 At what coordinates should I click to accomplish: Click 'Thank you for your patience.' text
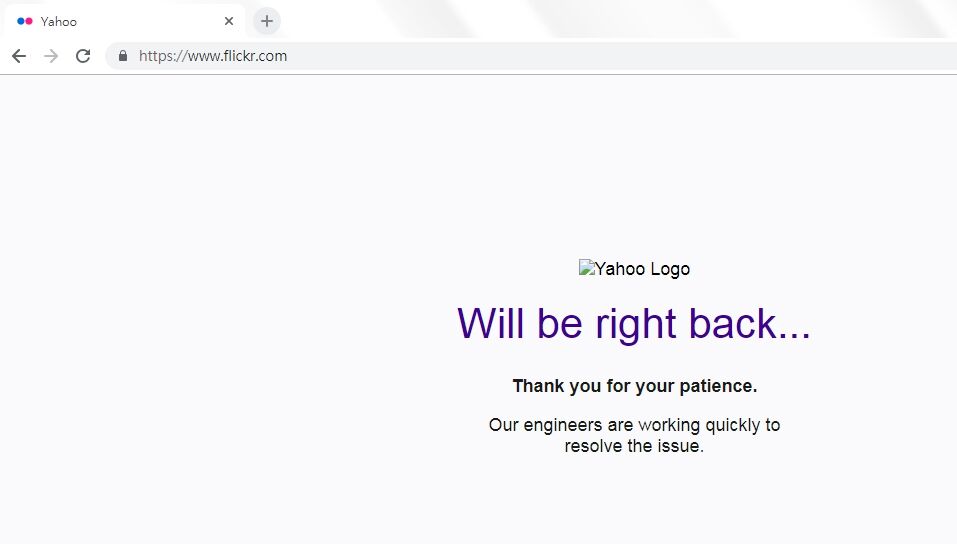tap(635, 386)
